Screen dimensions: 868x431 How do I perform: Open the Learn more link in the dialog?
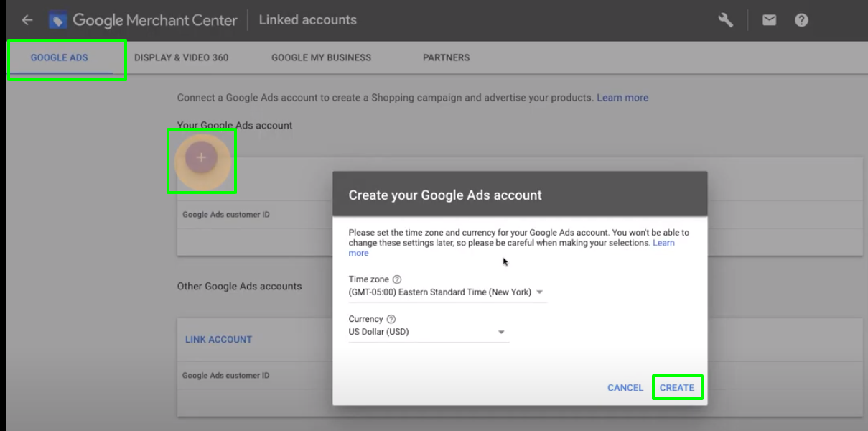[512, 248]
